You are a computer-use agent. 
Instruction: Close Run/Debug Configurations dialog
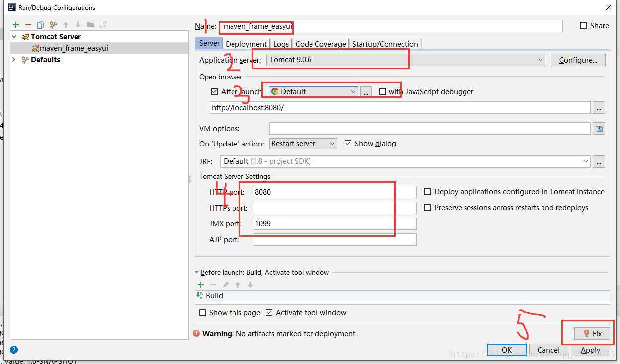[609, 7]
